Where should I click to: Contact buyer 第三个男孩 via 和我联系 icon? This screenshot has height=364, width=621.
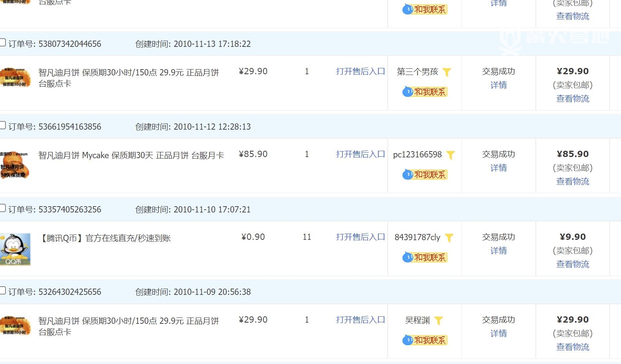click(x=425, y=92)
